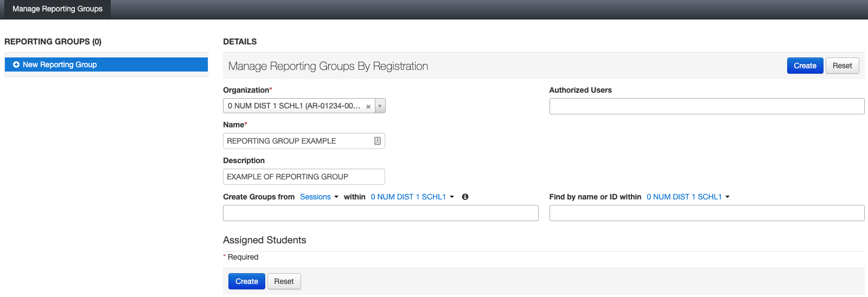
Task: Click the bottom Create button below Assigned Students
Action: click(246, 281)
